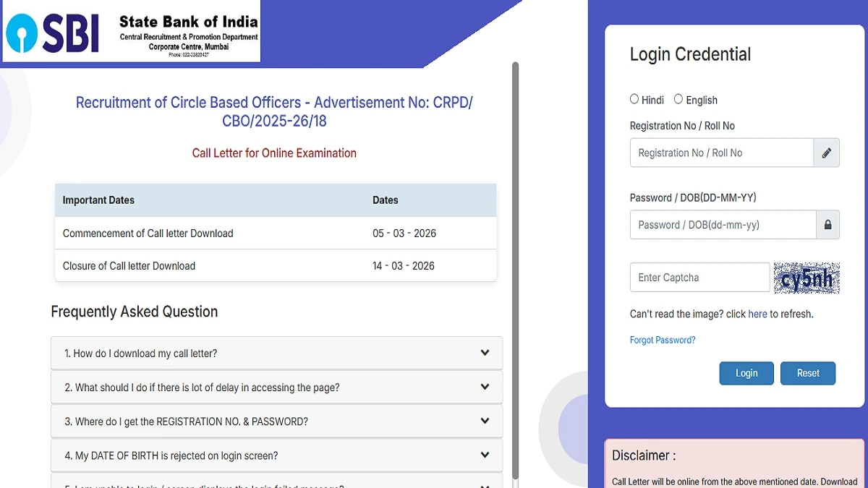Click the Password / DOB input field
The width and height of the screenshot is (868, 488).
pyautogui.click(x=722, y=224)
